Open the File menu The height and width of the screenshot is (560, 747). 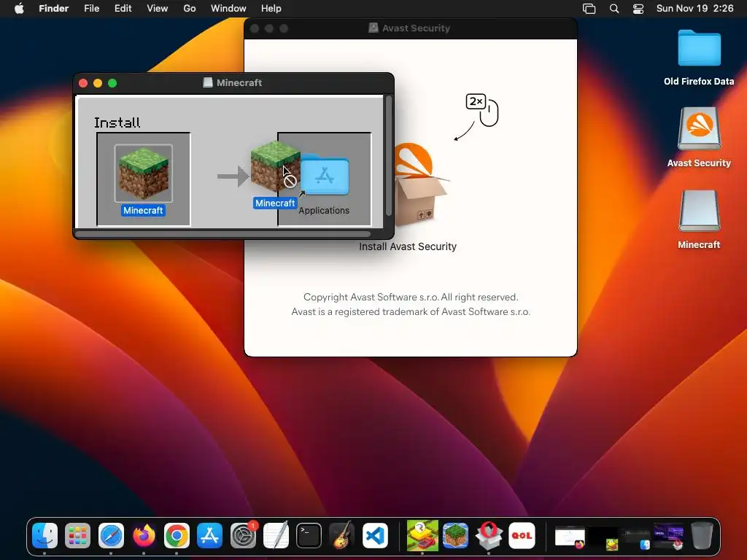click(x=91, y=9)
